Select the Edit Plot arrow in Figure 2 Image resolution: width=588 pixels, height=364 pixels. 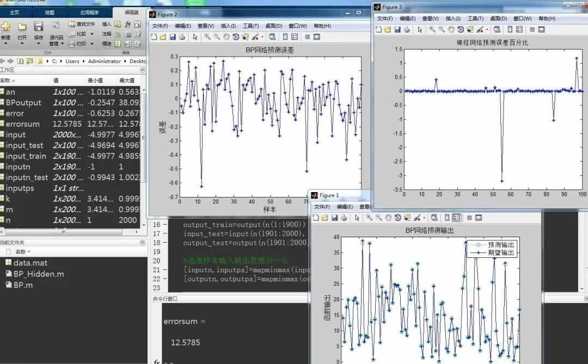click(195, 37)
